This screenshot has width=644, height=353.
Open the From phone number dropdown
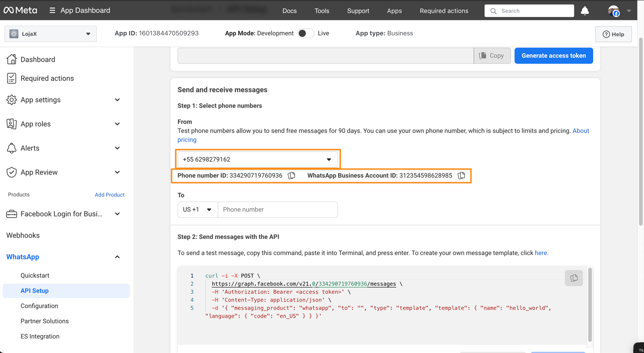pyautogui.click(x=257, y=159)
